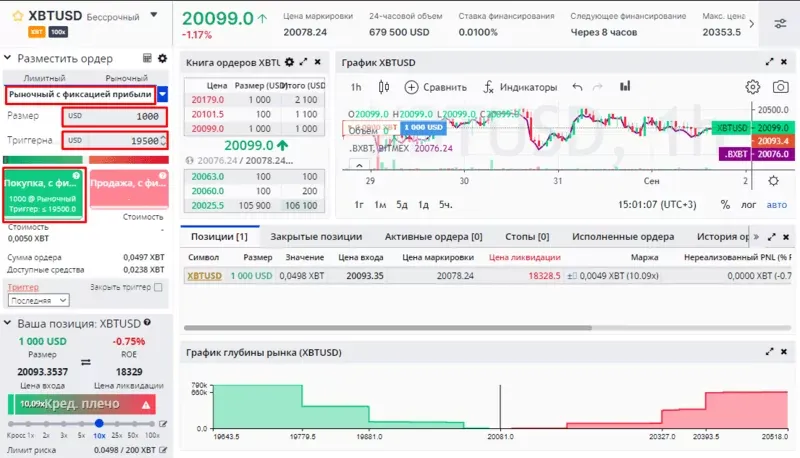The image size is (800, 458).
Task: Switch to Закрытые позиции tab
Action: pyautogui.click(x=316, y=237)
